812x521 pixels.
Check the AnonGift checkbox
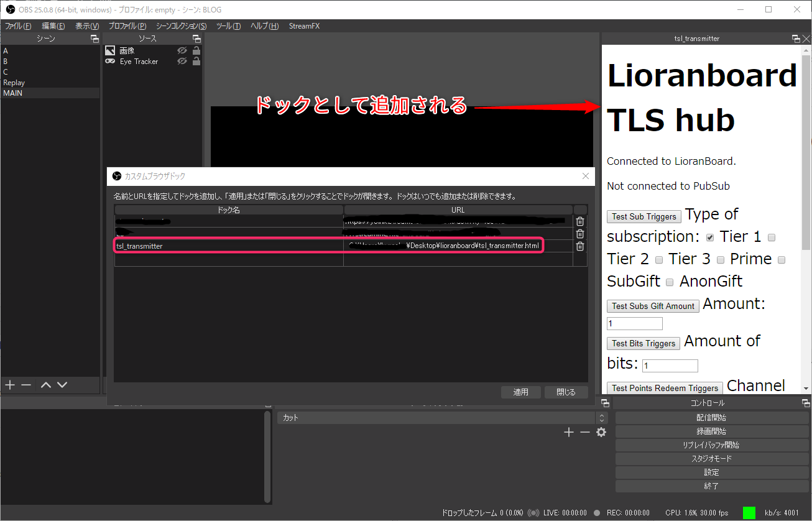coord(670,282)
